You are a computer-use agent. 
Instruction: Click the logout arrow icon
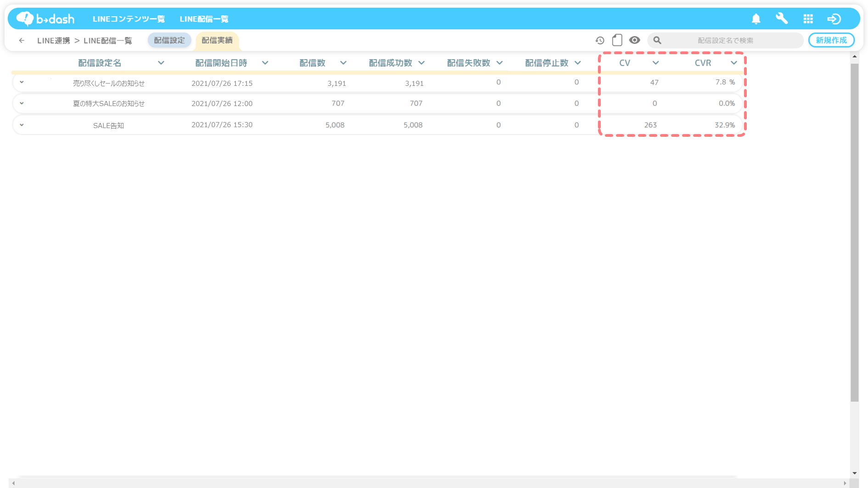(834, 19)
